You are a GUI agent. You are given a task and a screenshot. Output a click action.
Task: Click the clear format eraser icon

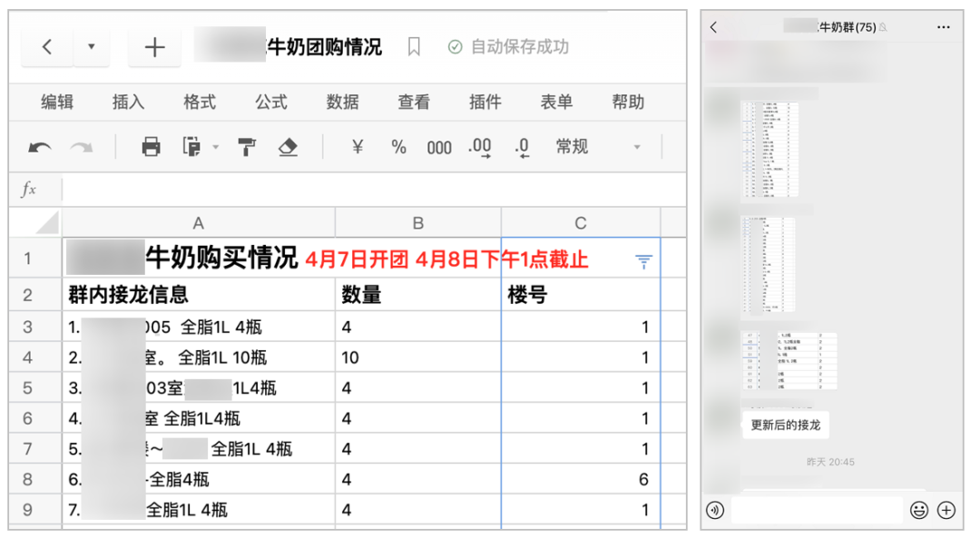(x=288, y=147)
